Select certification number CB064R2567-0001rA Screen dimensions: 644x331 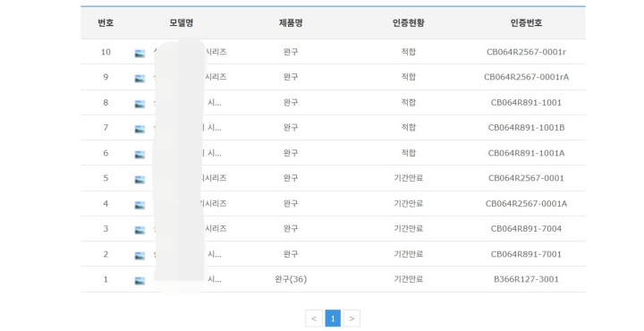[x=526, y=77]
